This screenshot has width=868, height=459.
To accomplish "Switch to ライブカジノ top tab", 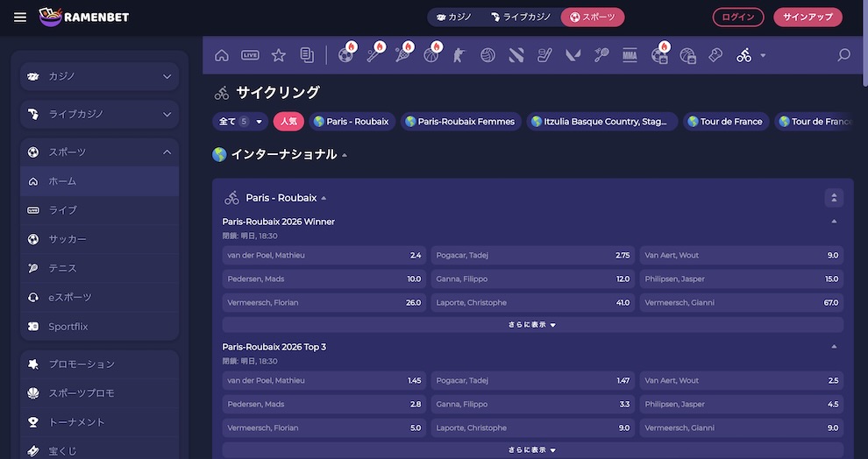I will click(x=521, y=18).
